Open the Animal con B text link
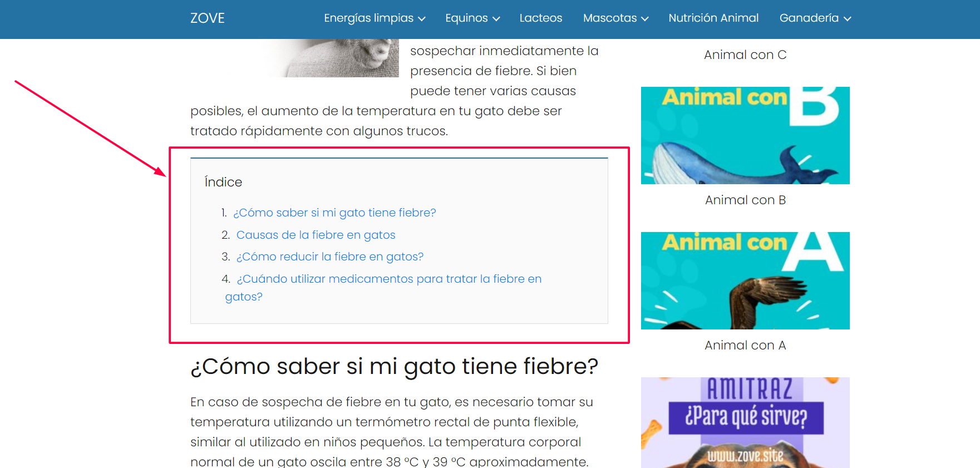Image resolution: width=980 pixels, height=468 pixels. [x=745, y=200]
